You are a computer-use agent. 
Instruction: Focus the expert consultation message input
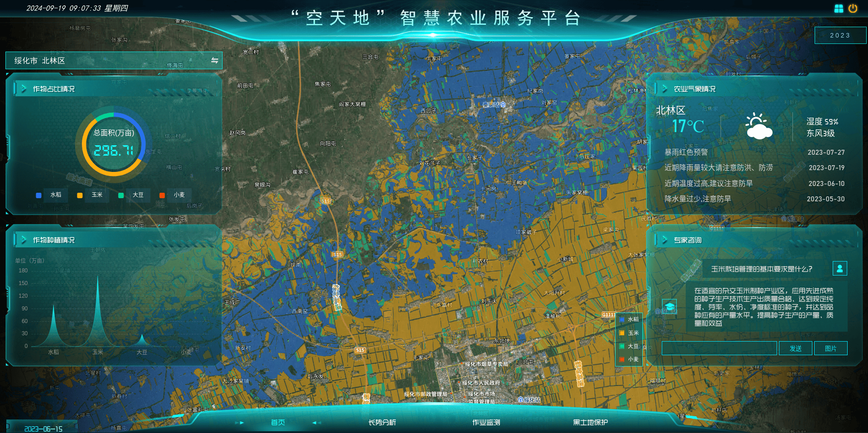pyautogui.click(x=719, y=348)
